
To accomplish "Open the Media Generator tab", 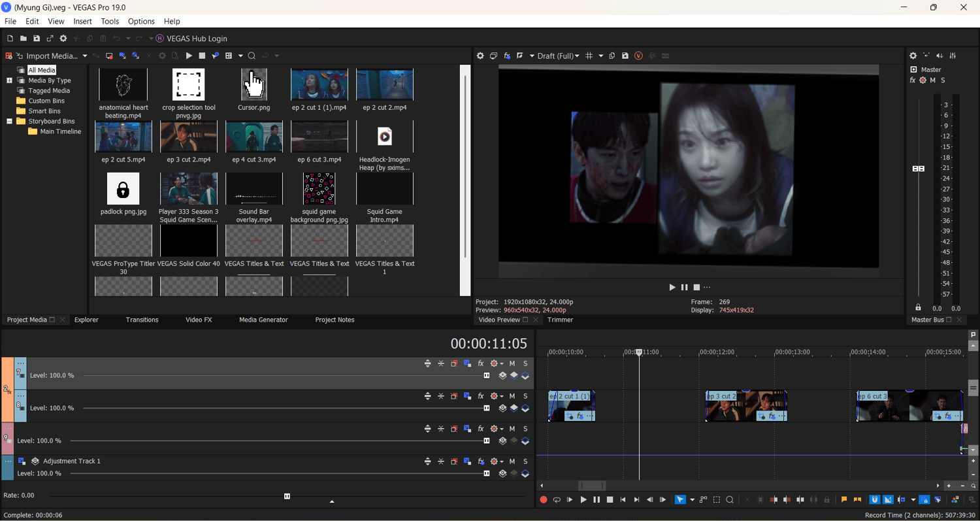I will click(x=263, y=320).
